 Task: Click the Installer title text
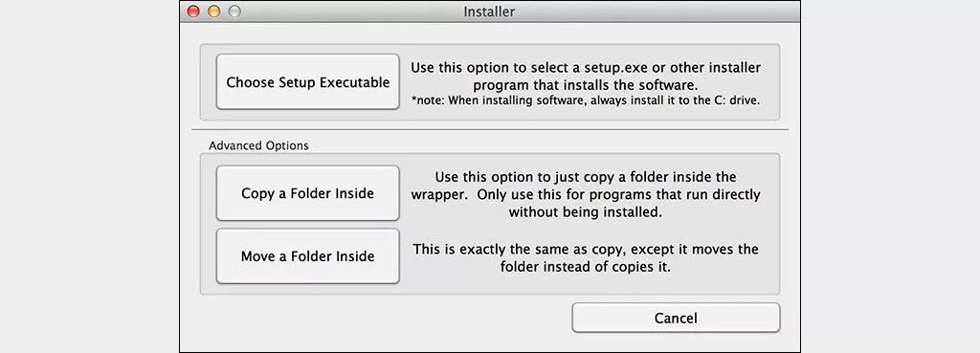(x=489, y=11)
